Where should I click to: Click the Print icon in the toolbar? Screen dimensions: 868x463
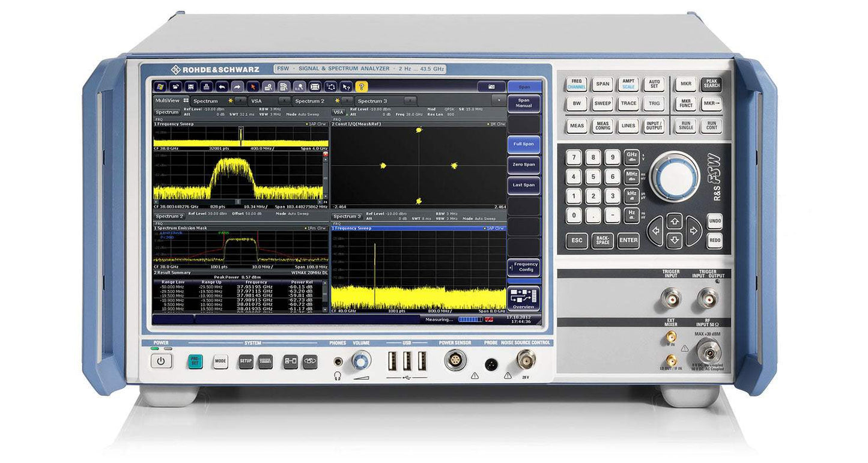point(206,86)
